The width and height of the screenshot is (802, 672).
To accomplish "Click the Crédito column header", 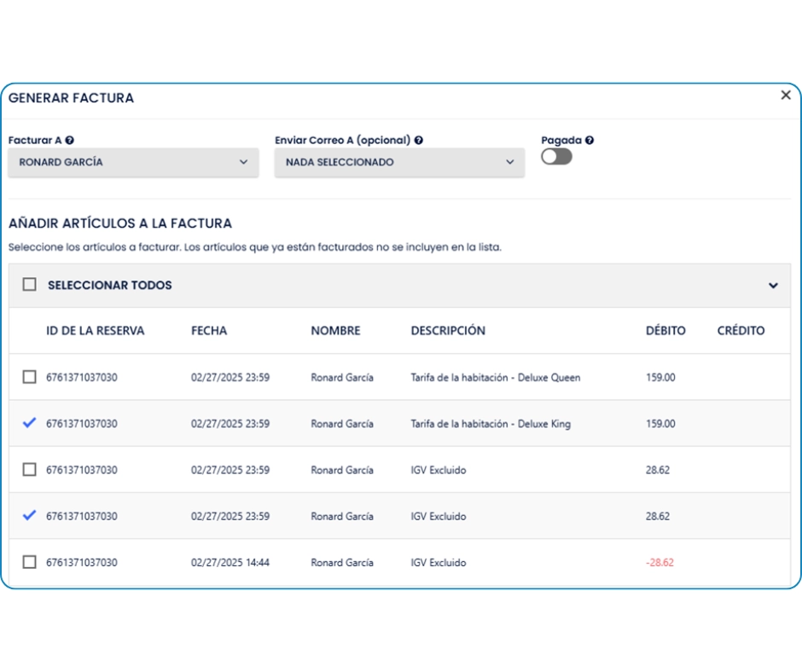I will point(741,331).
